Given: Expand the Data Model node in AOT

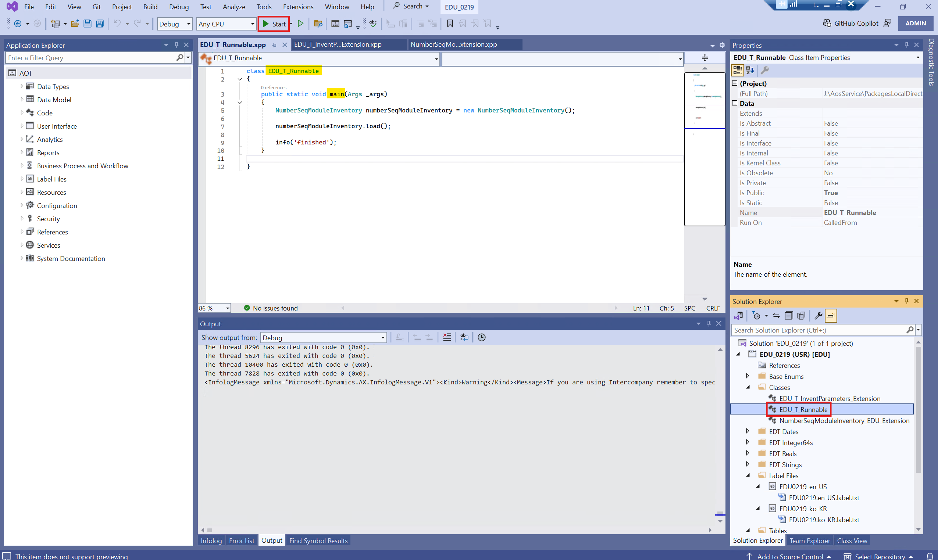Looking at the screenshot, I should tap(22, 100).
